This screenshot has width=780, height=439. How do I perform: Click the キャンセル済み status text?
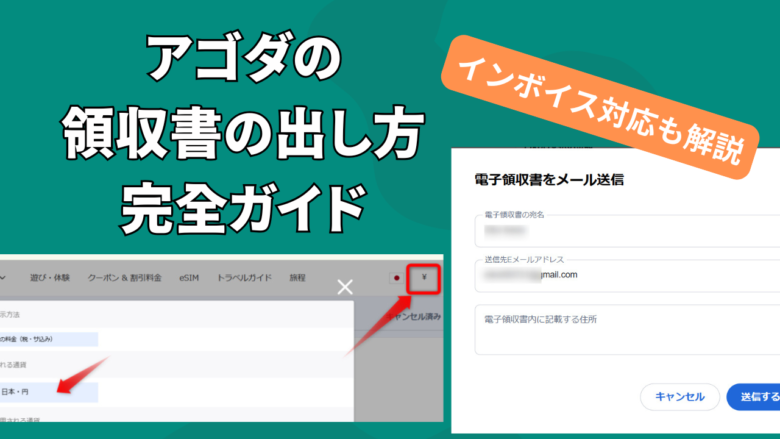tap(414, 316)
